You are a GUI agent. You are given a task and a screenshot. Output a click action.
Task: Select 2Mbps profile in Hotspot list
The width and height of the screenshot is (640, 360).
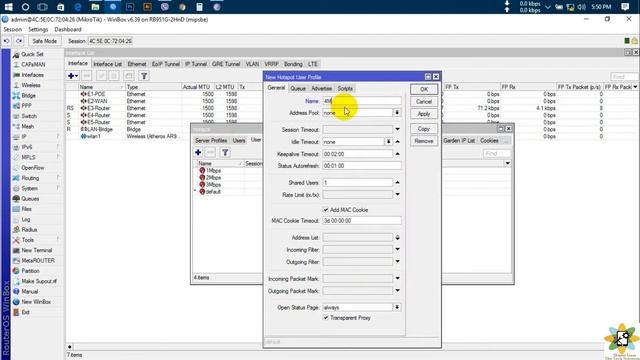click(213, 178)
